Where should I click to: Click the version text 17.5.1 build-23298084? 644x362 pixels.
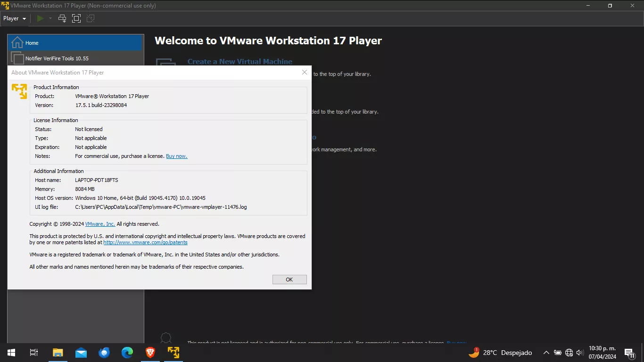pos(101,105)
